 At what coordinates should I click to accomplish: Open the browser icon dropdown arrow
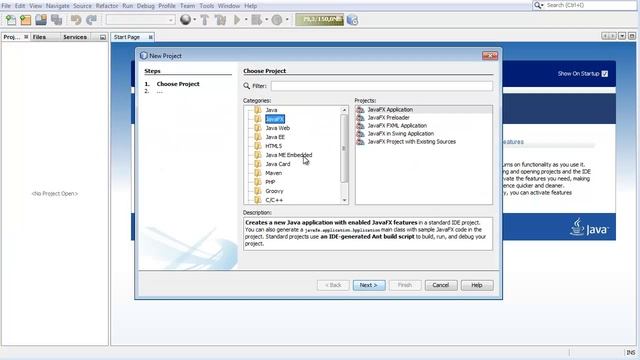click(x=195, y=20)
